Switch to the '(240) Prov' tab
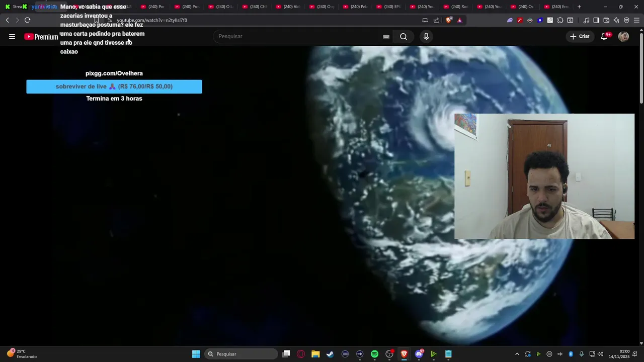 click(x=187, y=7)
